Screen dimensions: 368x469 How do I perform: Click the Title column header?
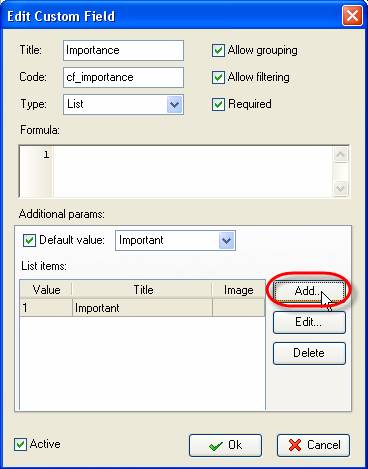(x=142, y=290)
